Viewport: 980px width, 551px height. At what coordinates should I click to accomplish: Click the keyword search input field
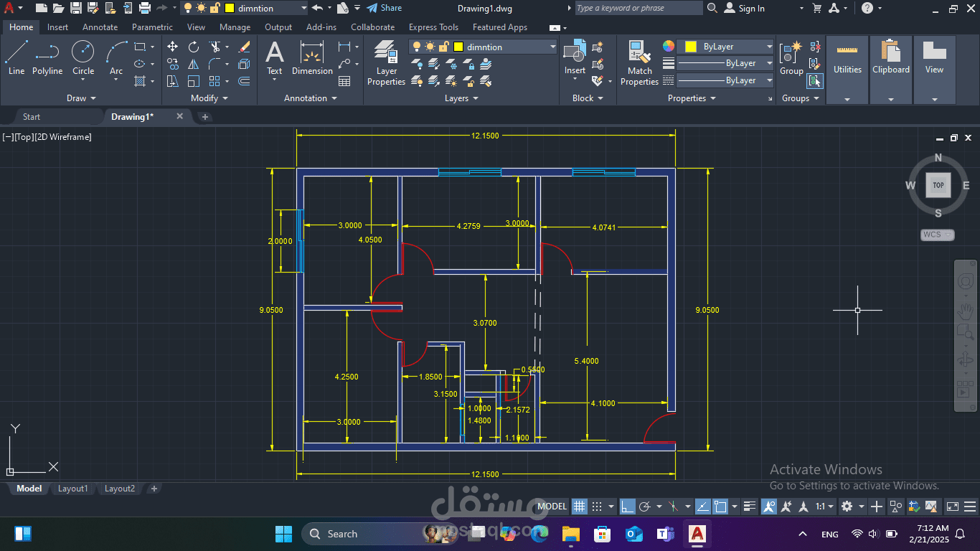tap(639, 8)
